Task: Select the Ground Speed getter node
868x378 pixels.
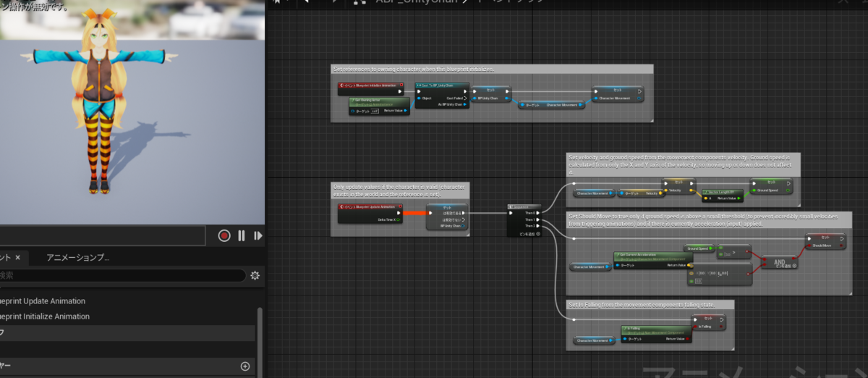Action: pyautogui.click(x=699, y=248)
